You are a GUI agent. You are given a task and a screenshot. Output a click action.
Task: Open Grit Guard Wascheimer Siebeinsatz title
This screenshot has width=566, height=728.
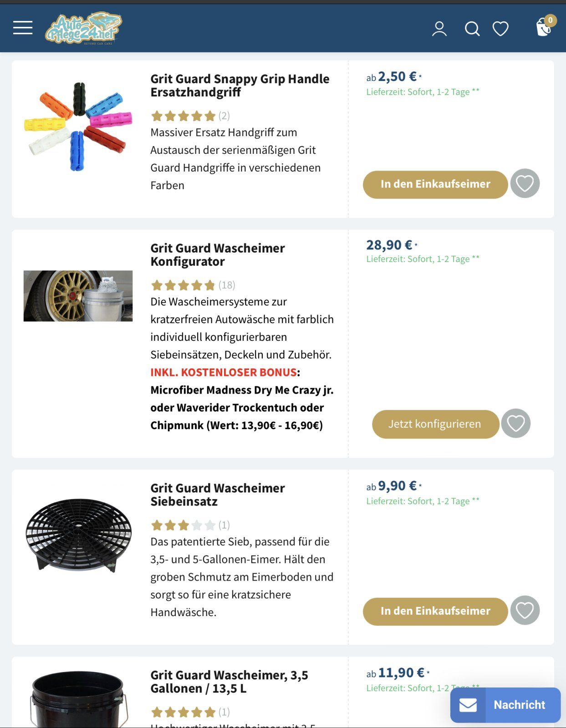(217, 495)
